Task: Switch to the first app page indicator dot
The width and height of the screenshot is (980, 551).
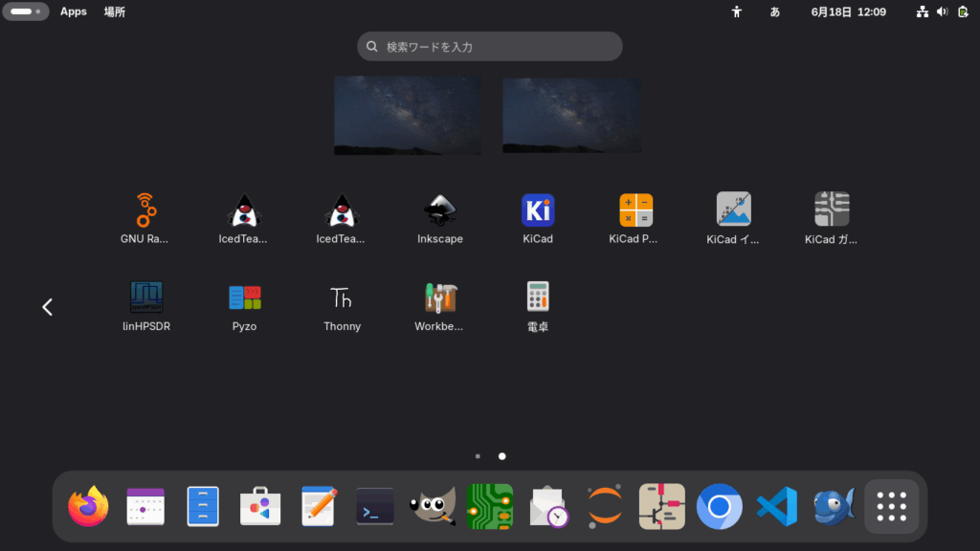Action: (479, 456)
